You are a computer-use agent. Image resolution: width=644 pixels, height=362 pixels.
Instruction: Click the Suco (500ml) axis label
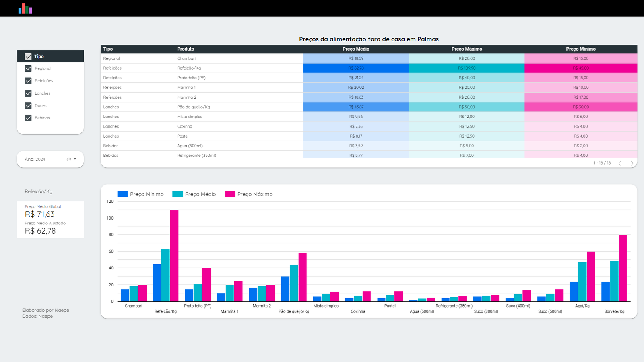[x=550, y=311]
